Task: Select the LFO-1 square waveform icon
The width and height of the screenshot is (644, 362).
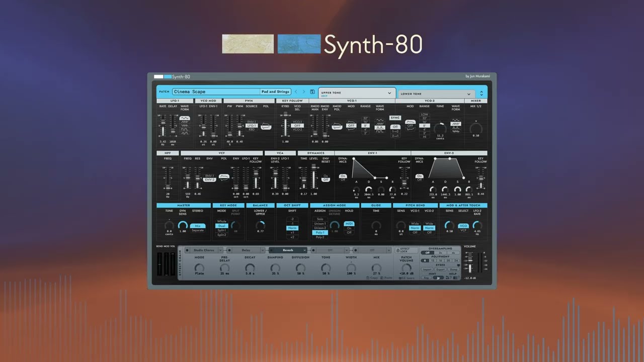Action: click(185, 129)
